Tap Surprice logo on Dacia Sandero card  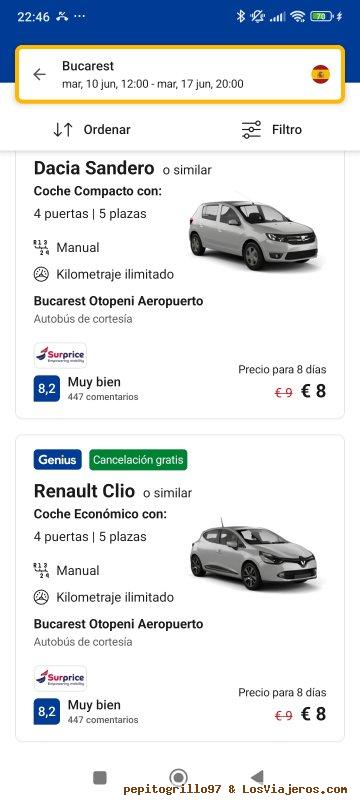coord(60,356)
